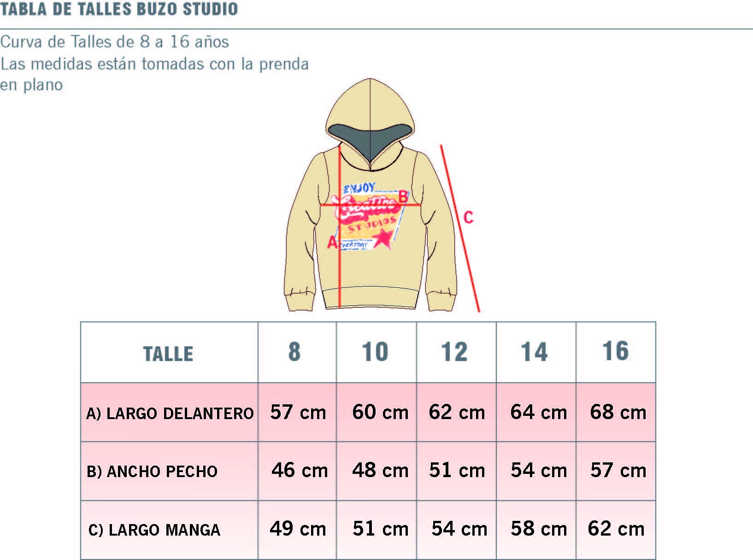Click the pink star on the hoodie print

coord(383,238)
